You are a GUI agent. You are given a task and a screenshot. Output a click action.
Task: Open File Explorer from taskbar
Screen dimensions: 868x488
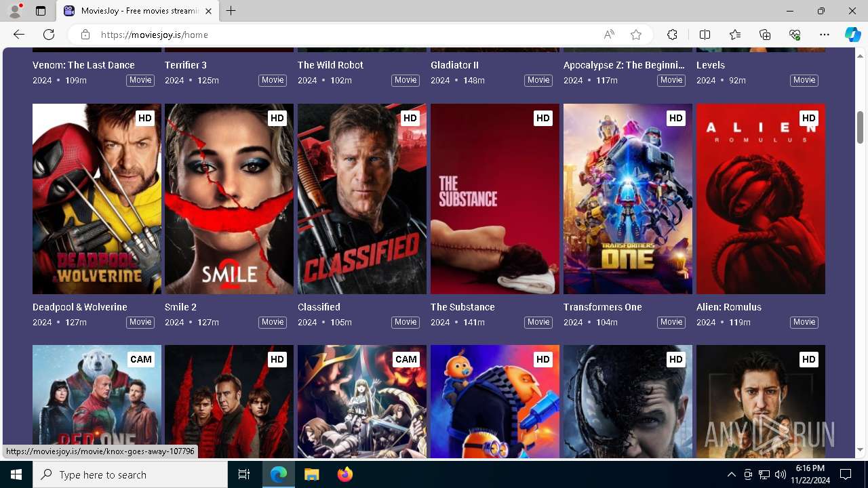311,474
